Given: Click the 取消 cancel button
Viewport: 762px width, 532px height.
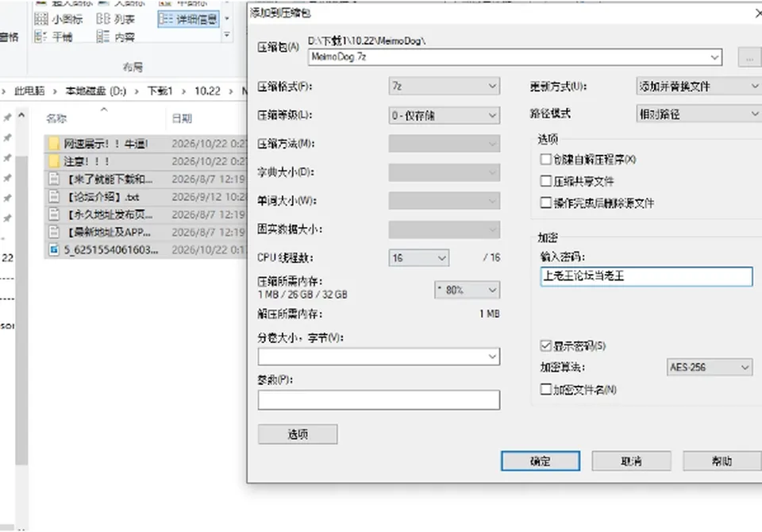Looking at the screenshot, I should (x=631, y=461).
